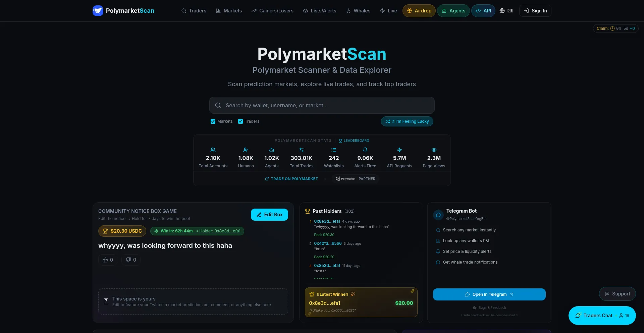
Task: Open the Markets nav item
Action: click(229, 11)
